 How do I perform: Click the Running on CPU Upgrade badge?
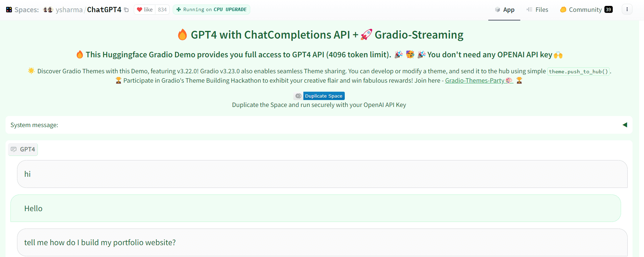211,10
